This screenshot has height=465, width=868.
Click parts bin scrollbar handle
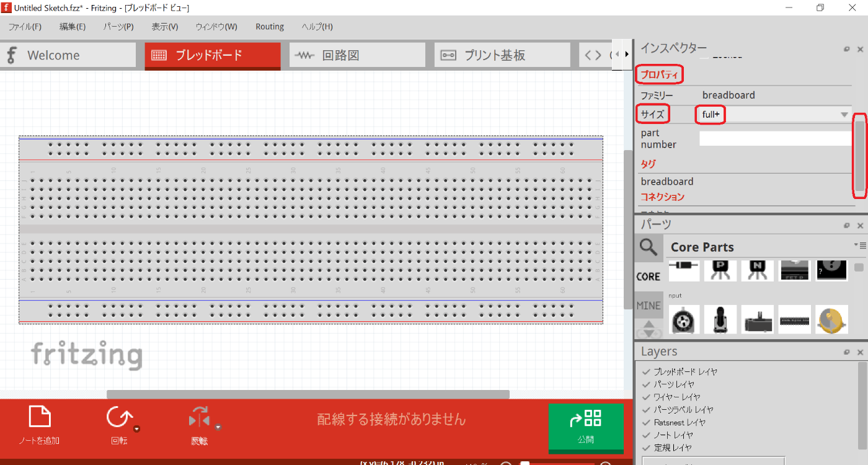click(859, 268)
